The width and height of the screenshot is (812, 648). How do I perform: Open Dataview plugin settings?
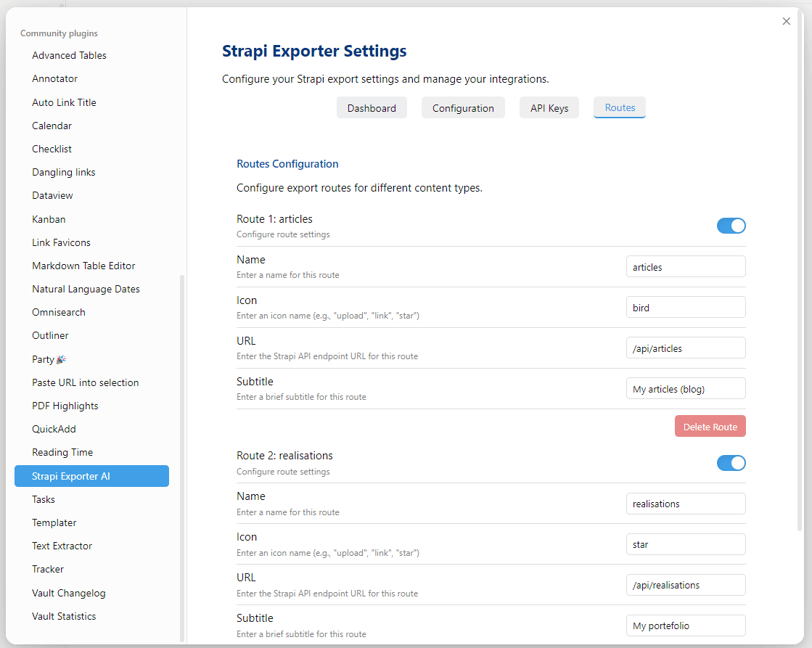pos(52,195)
